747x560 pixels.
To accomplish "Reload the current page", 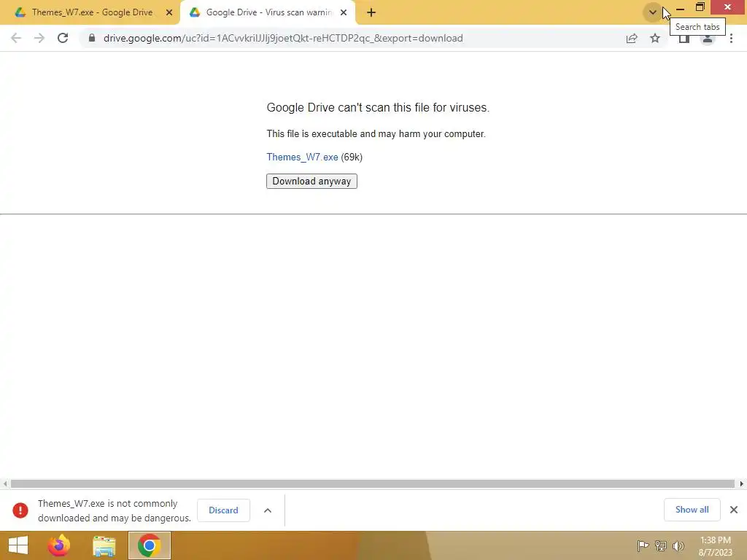I will [x=63, y=38].
